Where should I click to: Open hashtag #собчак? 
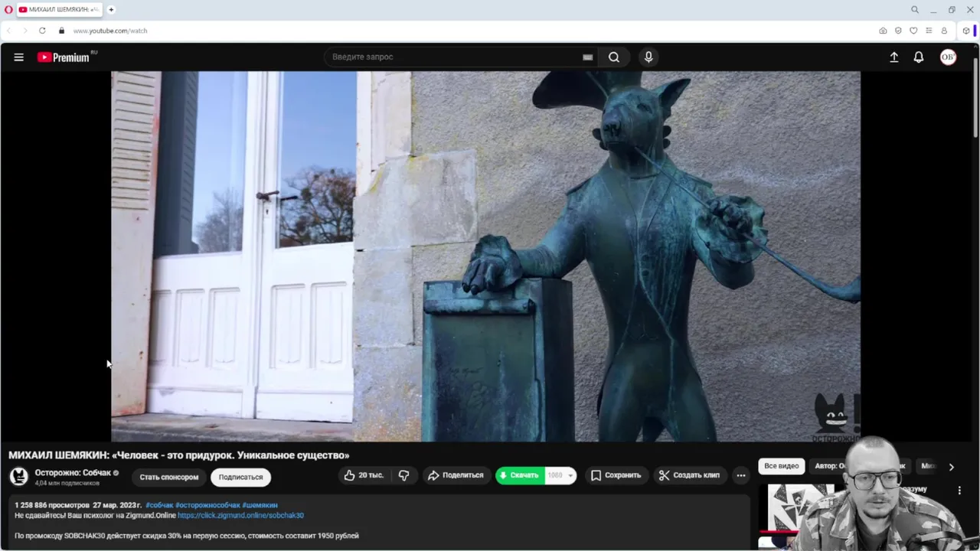tap(159, 505)
